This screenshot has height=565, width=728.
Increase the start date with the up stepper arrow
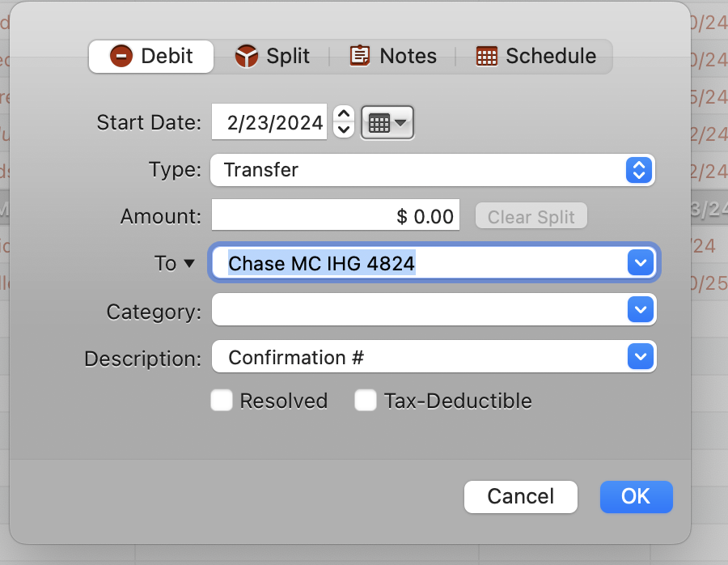point(344,114)
